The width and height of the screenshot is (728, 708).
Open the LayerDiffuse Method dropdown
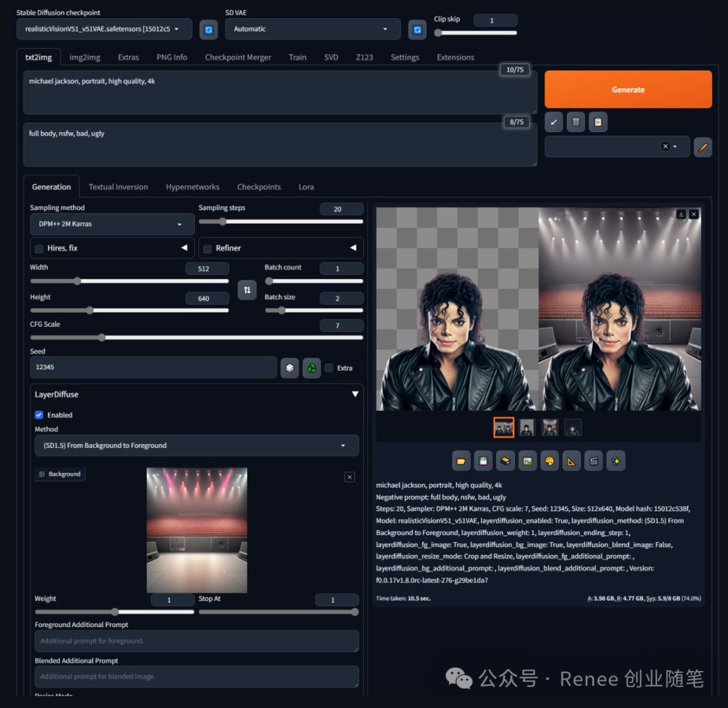click(x=196, y=445)
